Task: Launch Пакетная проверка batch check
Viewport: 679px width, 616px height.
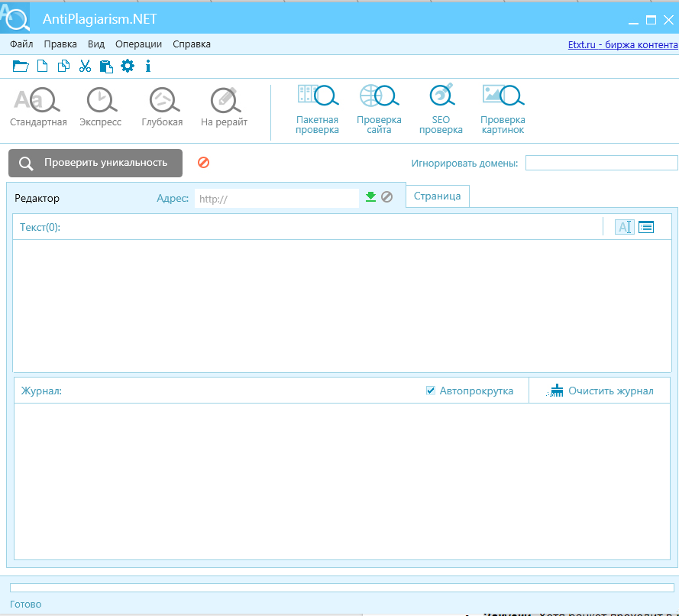Action: point(317,109)
